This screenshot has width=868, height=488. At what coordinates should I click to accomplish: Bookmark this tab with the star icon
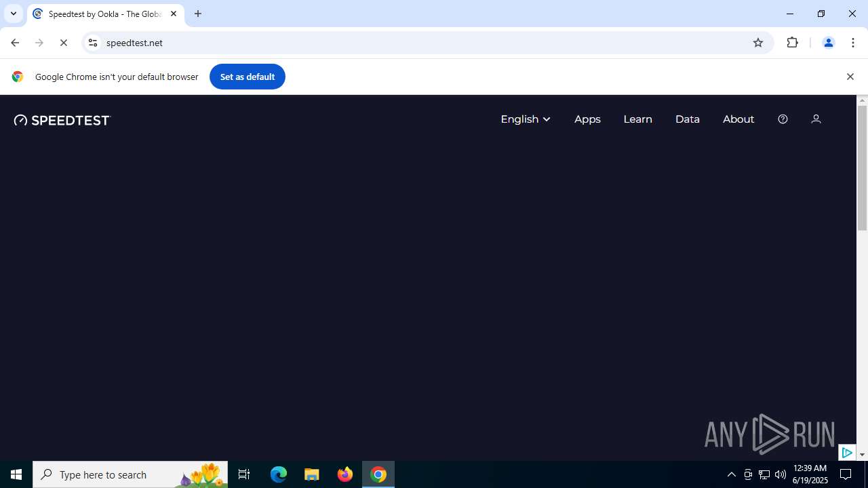pyautogui.click(x=758, y=43)
